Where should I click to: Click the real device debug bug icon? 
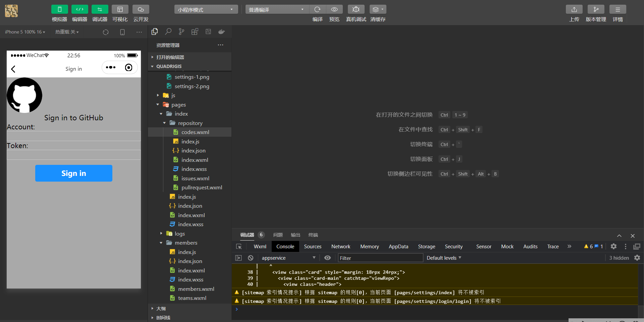pyautogui.click(x=356, y=9)
